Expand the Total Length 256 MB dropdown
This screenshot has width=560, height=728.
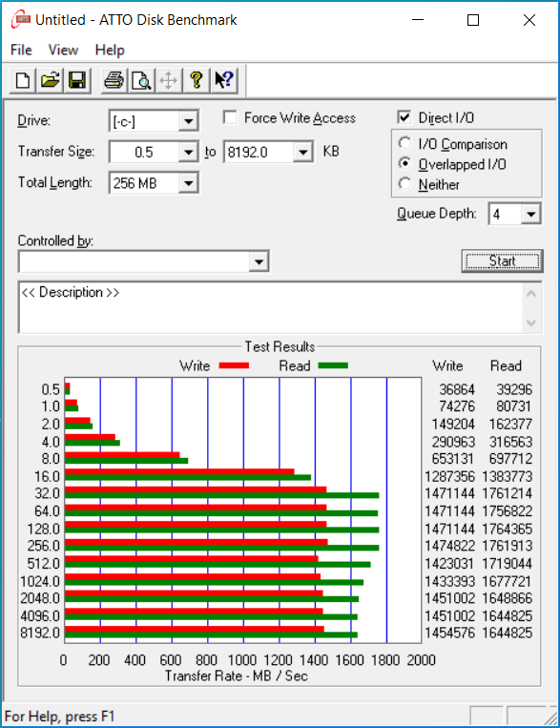(x=188, y=183)
